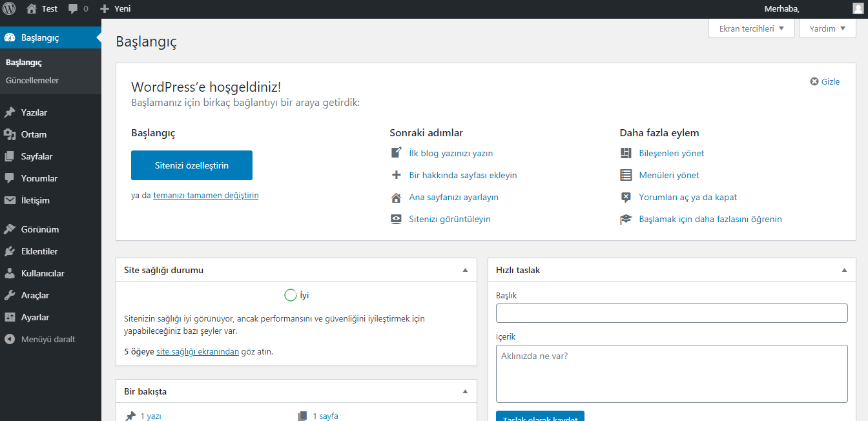Click the Başlangıç dashboard gauge icon
Viewport: 868px width, 421px height.
(10, 37)
